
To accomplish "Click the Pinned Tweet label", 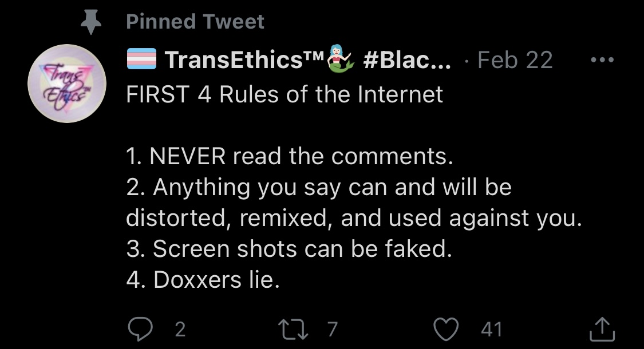I will click(195, 22).
